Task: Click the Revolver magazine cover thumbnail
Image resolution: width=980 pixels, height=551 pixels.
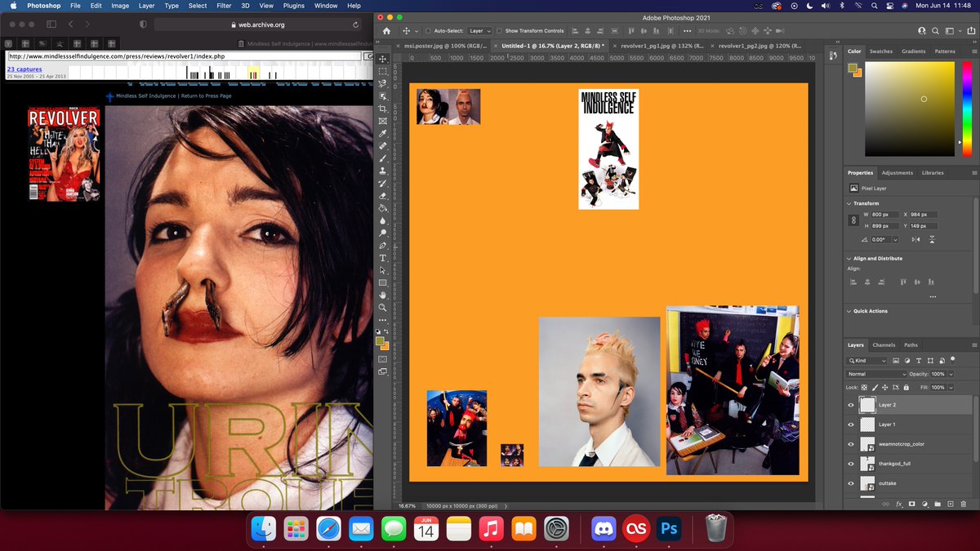Action: tap(64, 154)
